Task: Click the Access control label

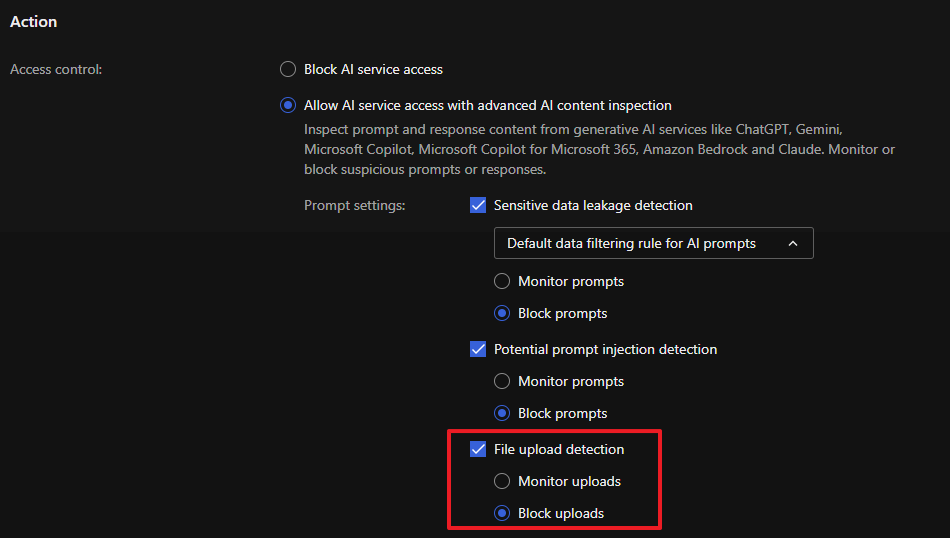Action: tap(56, 69)
